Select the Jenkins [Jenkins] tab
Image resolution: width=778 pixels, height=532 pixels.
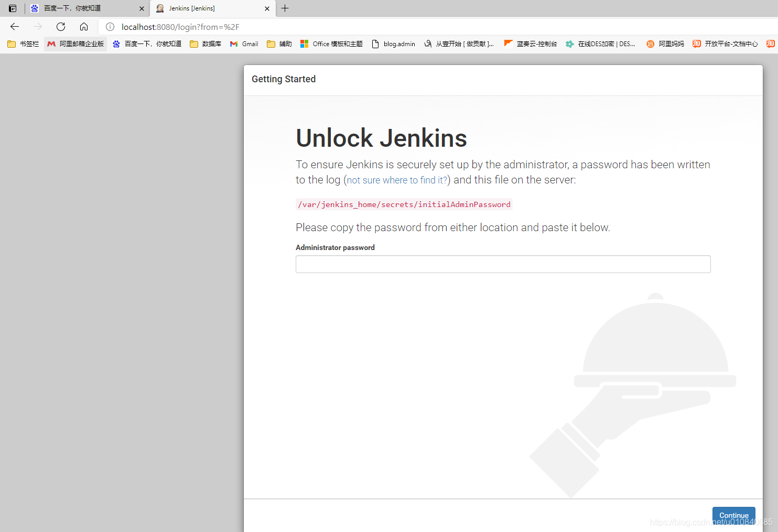212,8
